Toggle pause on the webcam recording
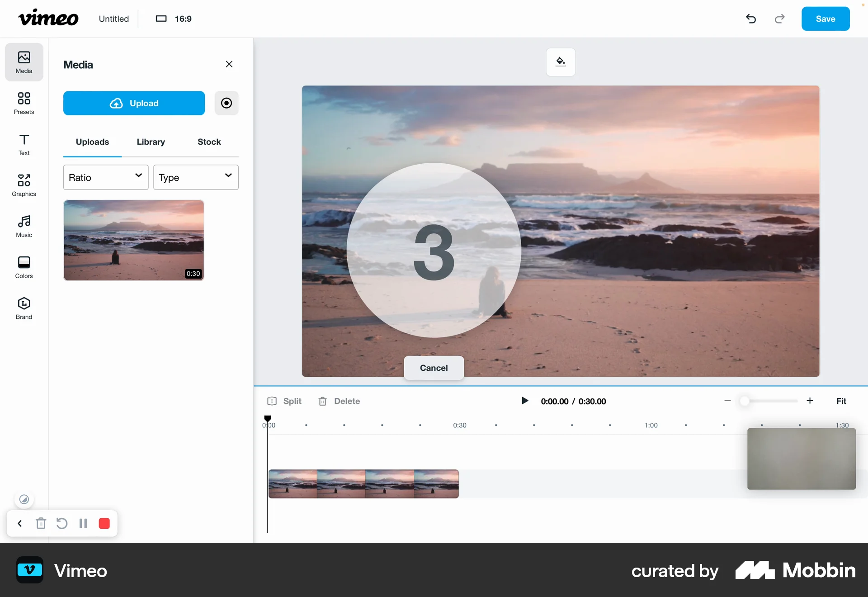This screenshot has height=597, width=868. pyautogui.click(x=83, y=523)
